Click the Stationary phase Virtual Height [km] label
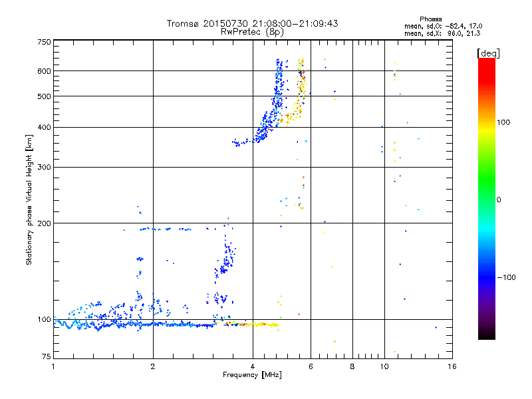Image resolution: width=532 pixels, height=399 pixels. click(x=29, y=199)
